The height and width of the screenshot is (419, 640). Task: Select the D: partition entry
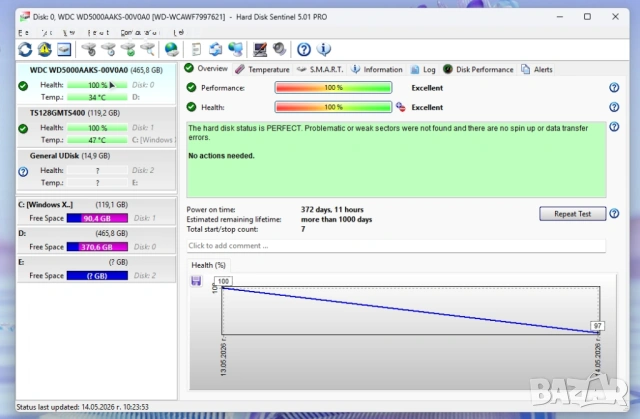pyautogui.click(x=96, y=239)
